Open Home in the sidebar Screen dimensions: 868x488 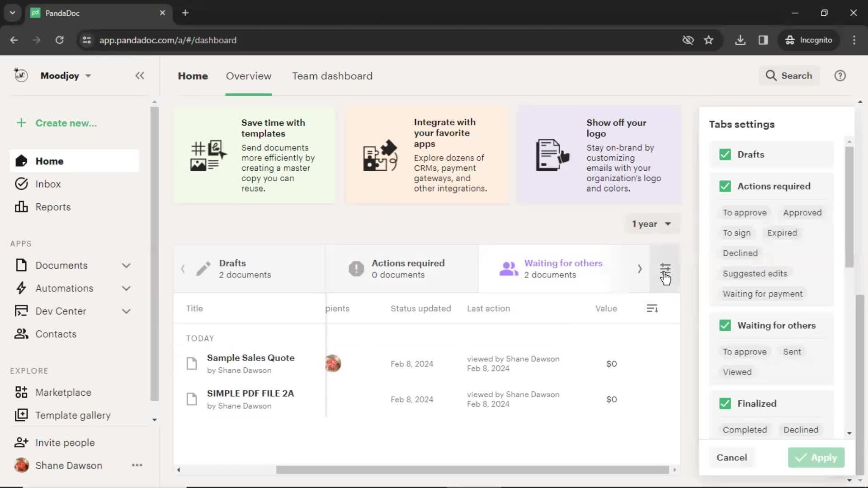tap(75, 161)
